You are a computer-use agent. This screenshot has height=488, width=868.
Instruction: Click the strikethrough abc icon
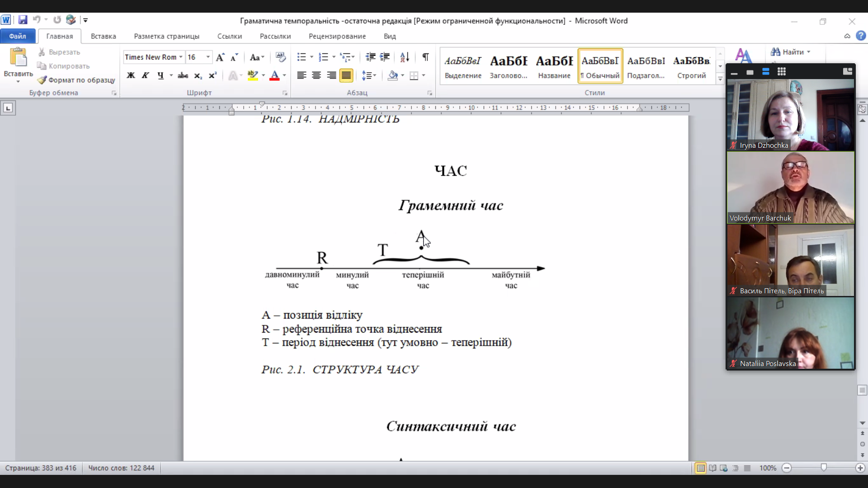(183, 75)
